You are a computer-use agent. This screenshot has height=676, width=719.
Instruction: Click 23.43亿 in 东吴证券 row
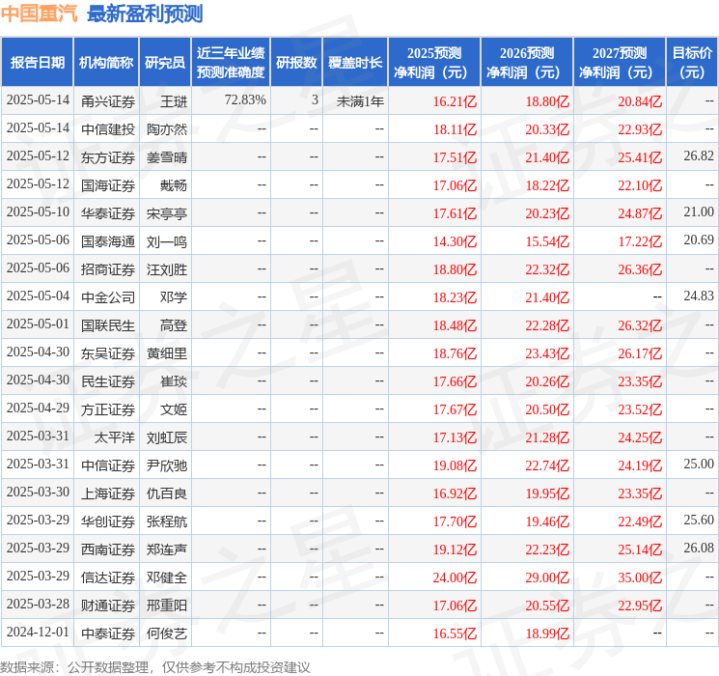click(x=547, y=354)
